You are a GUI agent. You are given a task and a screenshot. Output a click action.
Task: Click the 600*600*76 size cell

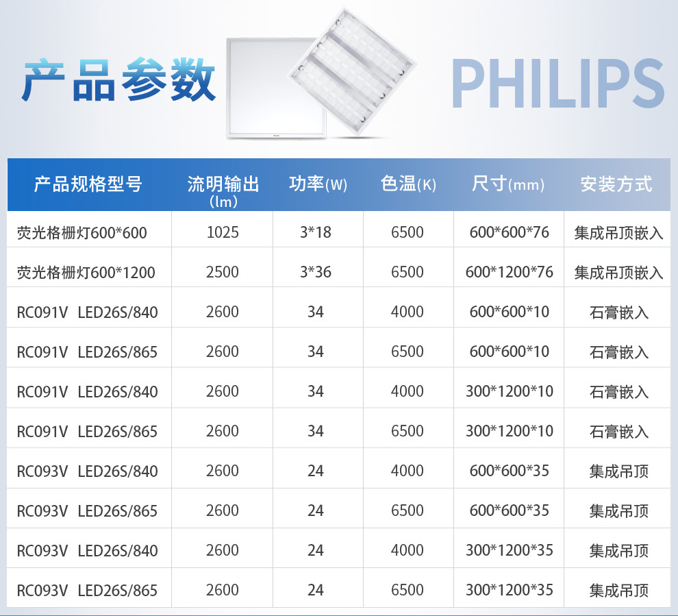click(510, 232)
